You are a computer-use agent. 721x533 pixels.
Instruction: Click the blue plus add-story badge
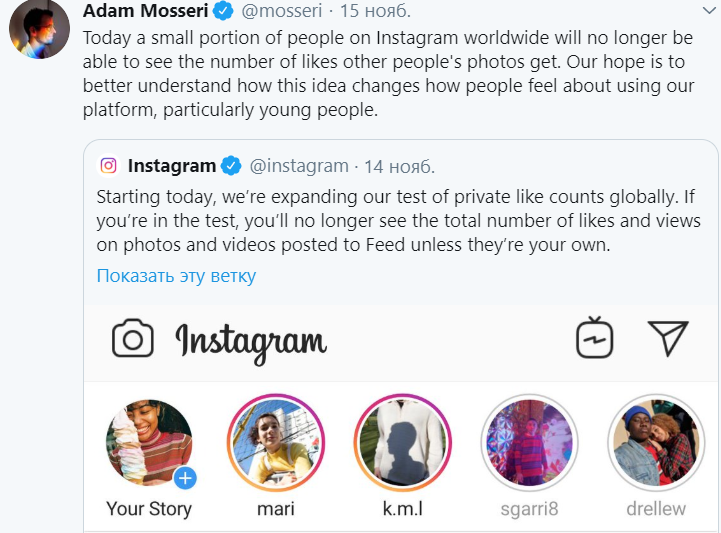[x=185, y=478]
